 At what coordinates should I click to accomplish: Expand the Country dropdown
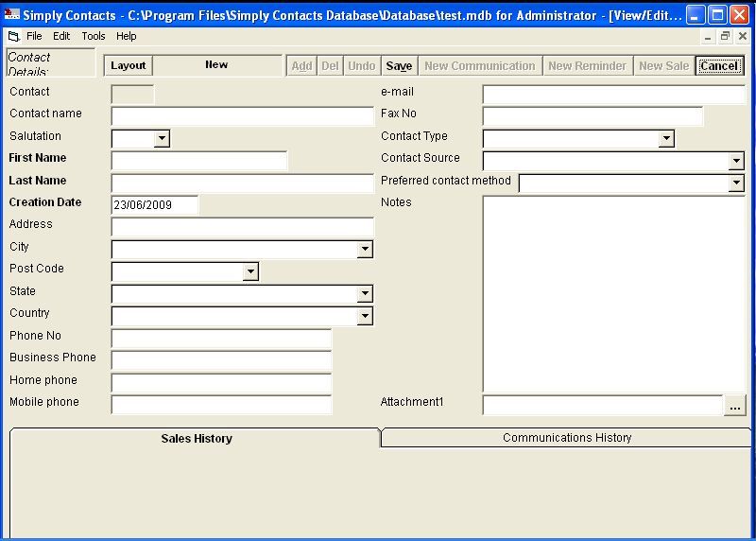(x=365, y=316)
